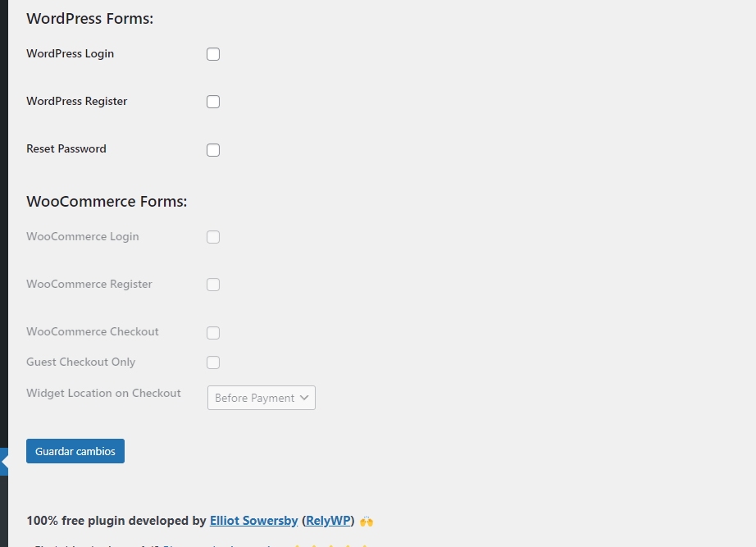
Task: Click the sidebar active menu arrow indicator
Action: (4, 462)
